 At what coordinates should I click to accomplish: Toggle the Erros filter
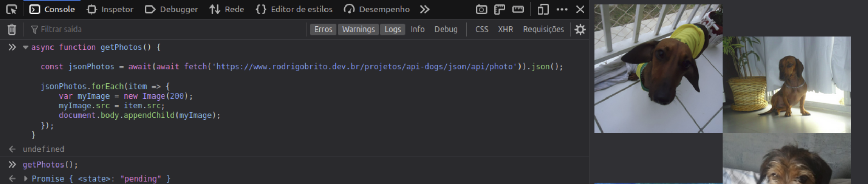tap(323, 30)
